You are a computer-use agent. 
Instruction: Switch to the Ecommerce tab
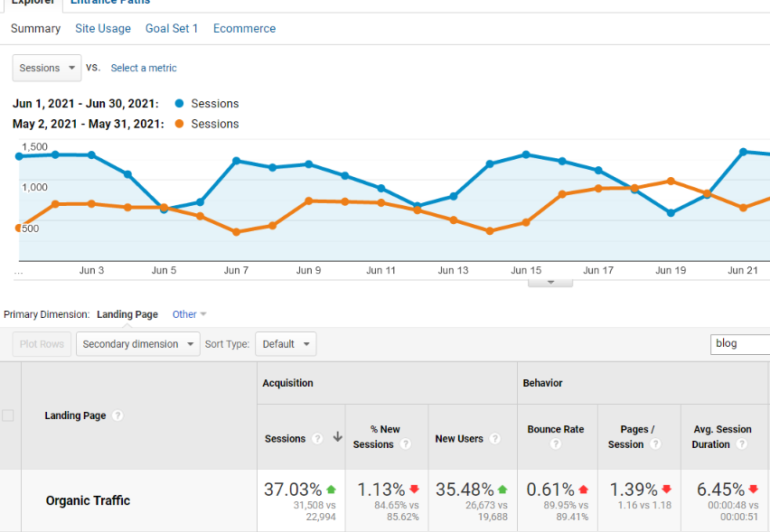click(x=244, y=29)
